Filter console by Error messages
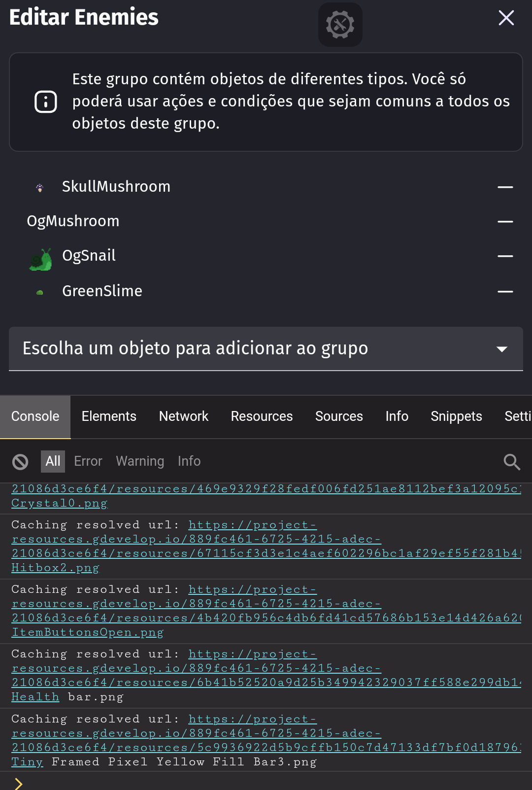Image resolution: width=532 pixels, height=790 pixels. pos(88,461)
